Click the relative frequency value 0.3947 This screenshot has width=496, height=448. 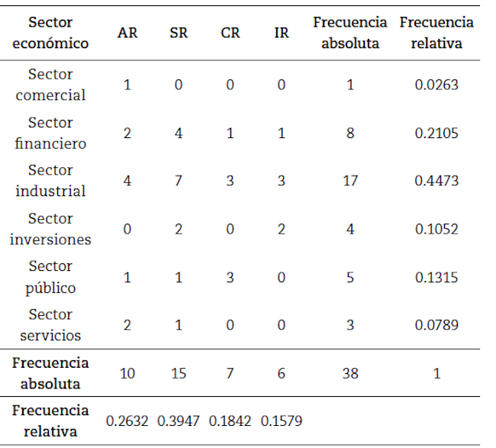(179, 421)
